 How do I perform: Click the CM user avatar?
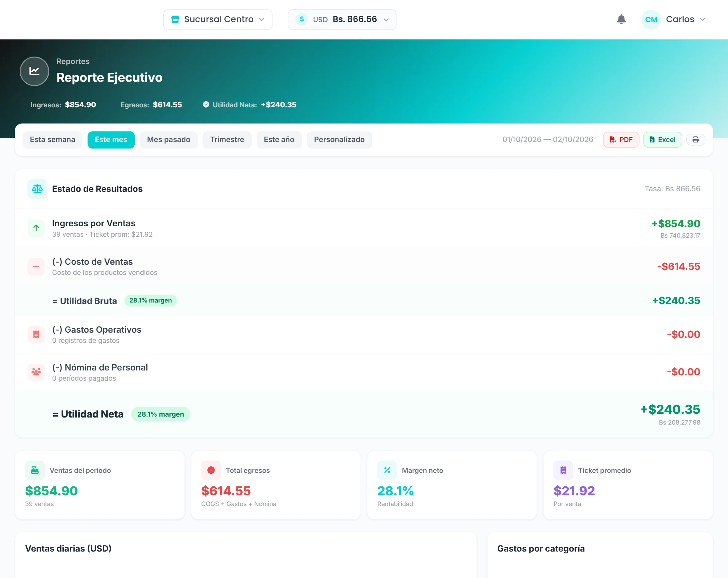coord(651,20)
